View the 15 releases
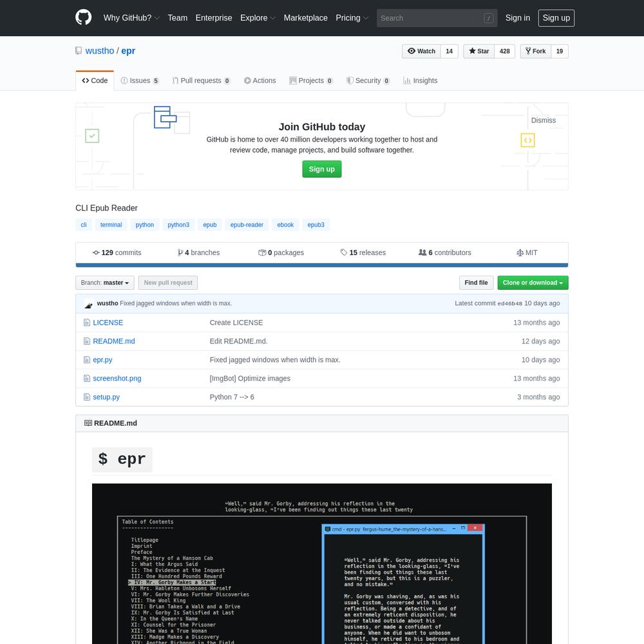The image size is (644, 644). click(363, 252)
